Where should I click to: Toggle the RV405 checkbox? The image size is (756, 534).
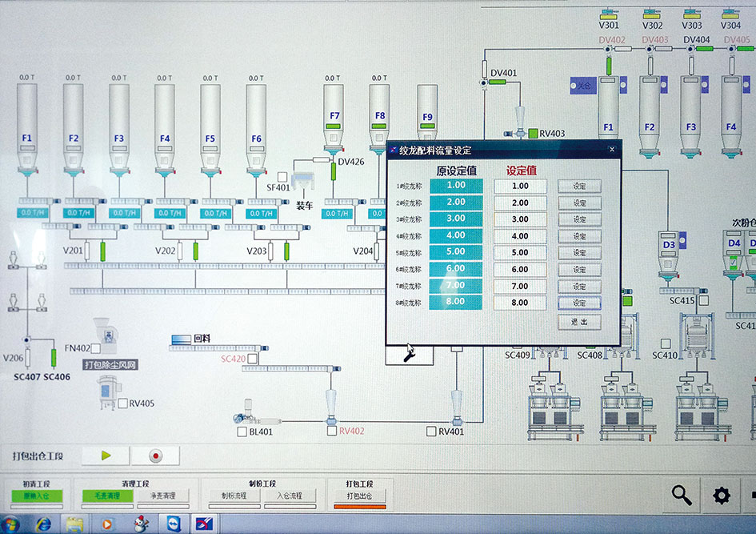click(123, 404)
